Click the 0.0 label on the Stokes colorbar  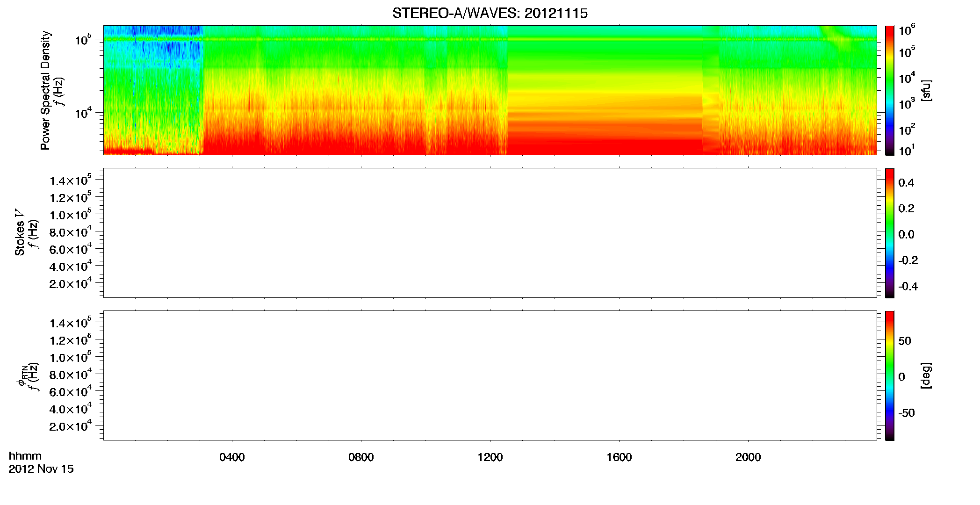pyautogui.click(x=906, y=235)
